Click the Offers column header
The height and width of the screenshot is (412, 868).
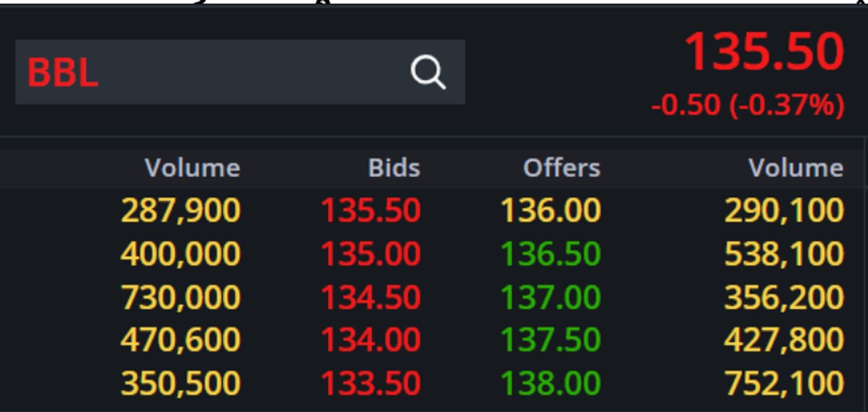[561, 168]
